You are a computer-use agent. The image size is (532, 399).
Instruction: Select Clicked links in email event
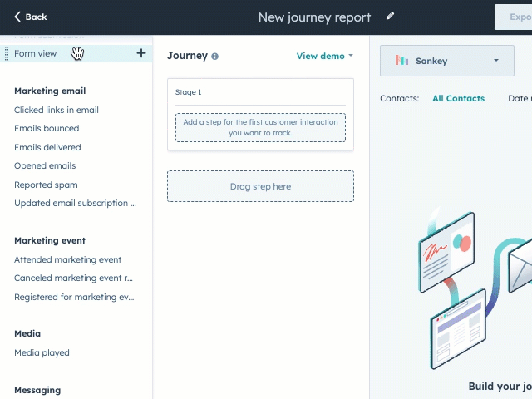pyautogui.click(x=57, y=110)
